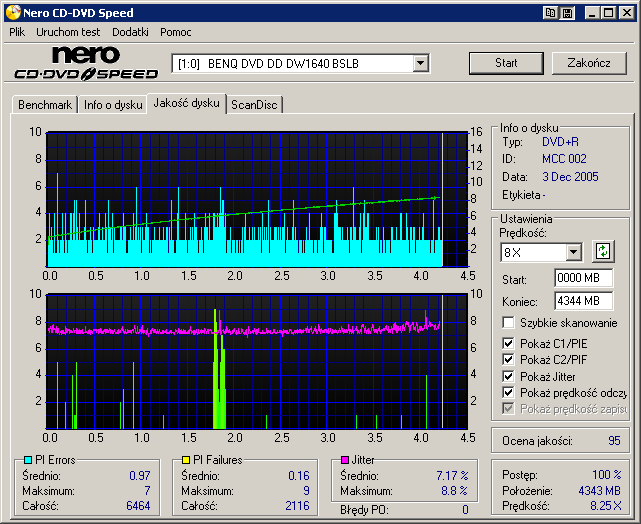The height and width of the screenshot is (524, 641).
Task: Maximize the Nero CD-DVD Speed window
Action: pos(609,13)
